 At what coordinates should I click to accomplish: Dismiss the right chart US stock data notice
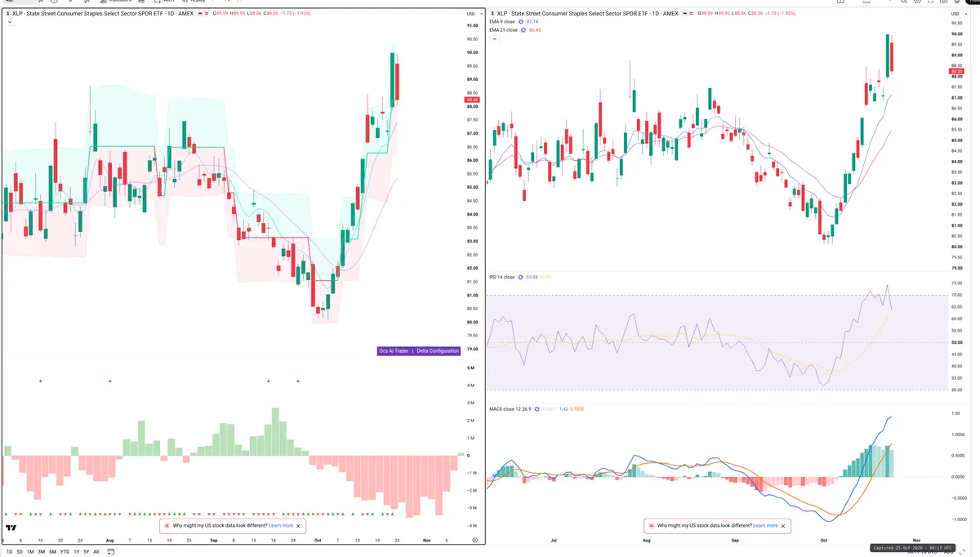pos(784,526)
